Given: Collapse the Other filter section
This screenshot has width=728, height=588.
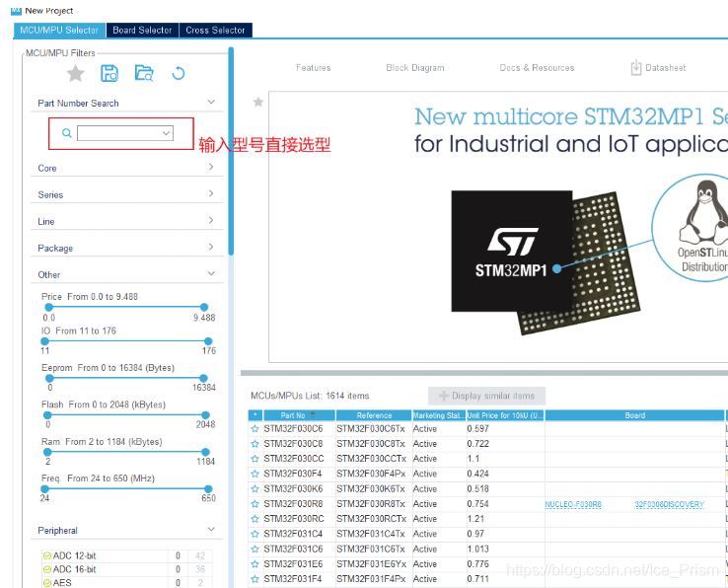Looking at the screenshot, I should coord(211,273).
